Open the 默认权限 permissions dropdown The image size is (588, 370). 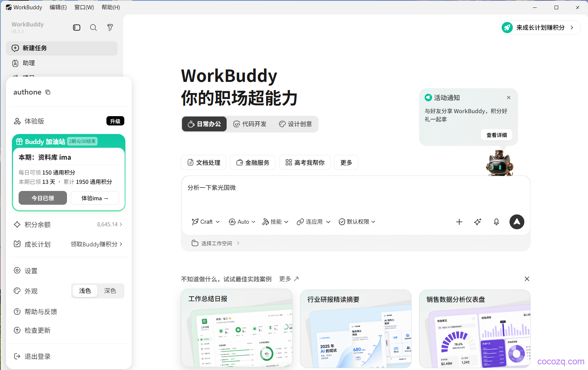coord(357,222)
